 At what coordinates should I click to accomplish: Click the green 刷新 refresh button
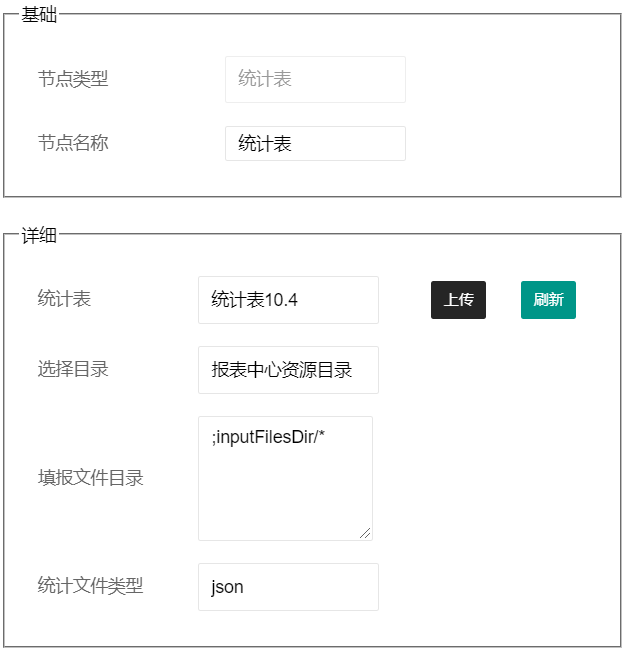point(548,300)
